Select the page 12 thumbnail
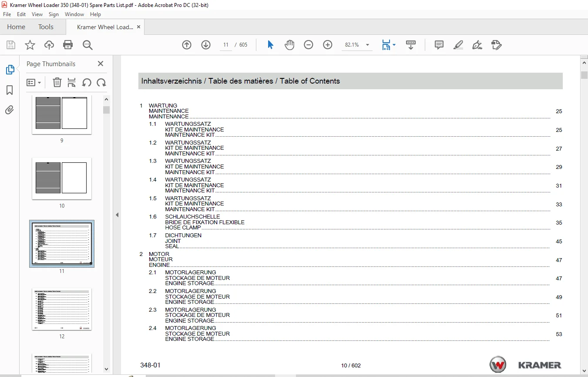Viewport: 588px width, 377px height. [x=62, y=310]
